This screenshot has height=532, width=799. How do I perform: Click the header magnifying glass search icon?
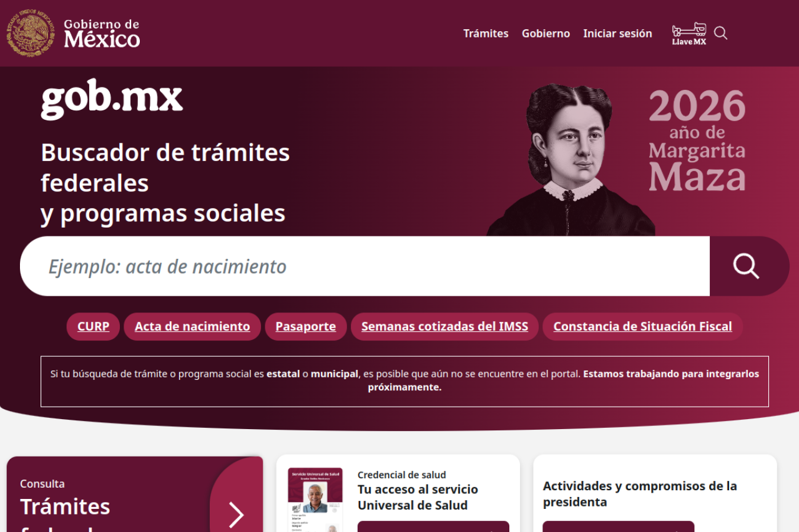pyautogui.click(x=720, y=33)
